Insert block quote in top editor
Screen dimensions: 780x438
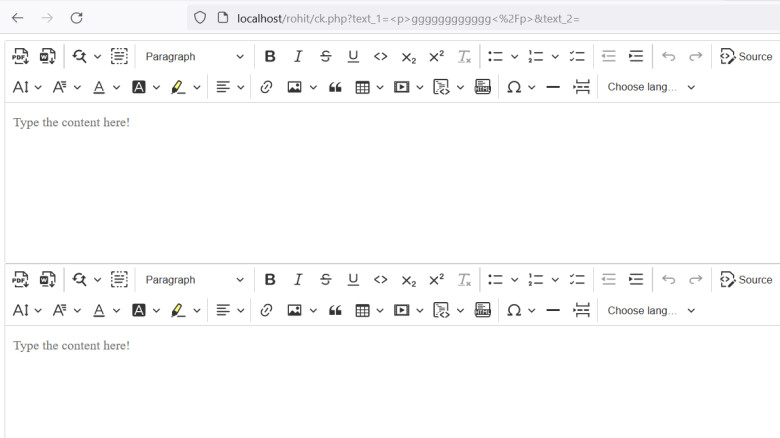pos(335,87)
